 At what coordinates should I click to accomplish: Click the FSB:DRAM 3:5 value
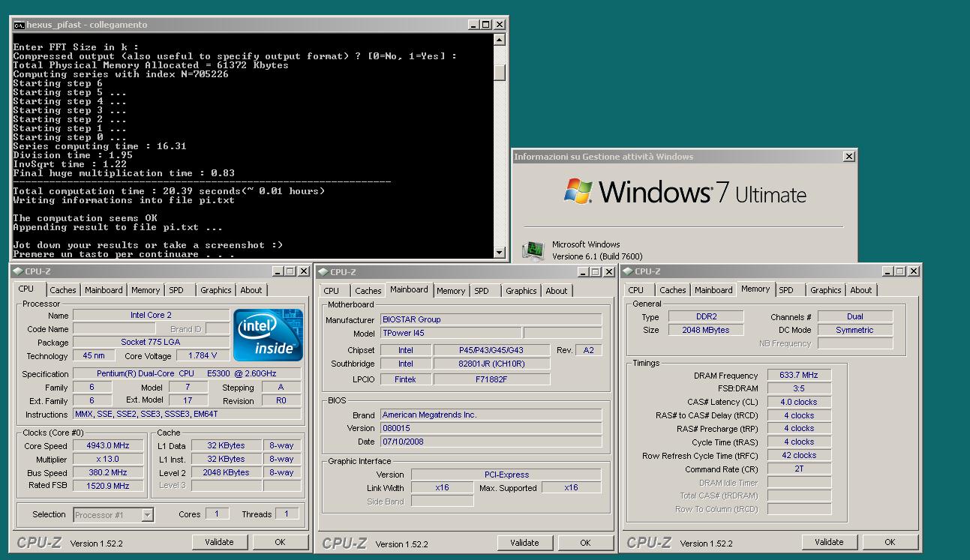799,388
